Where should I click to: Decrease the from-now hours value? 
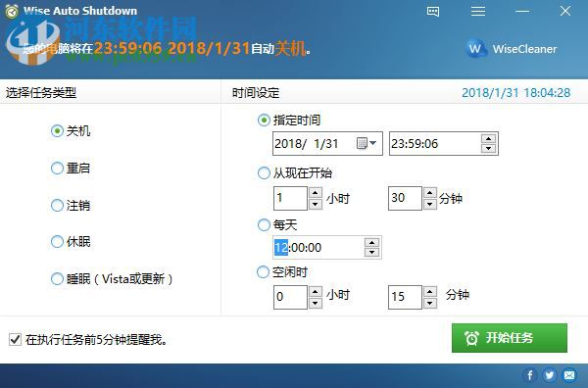316,204
